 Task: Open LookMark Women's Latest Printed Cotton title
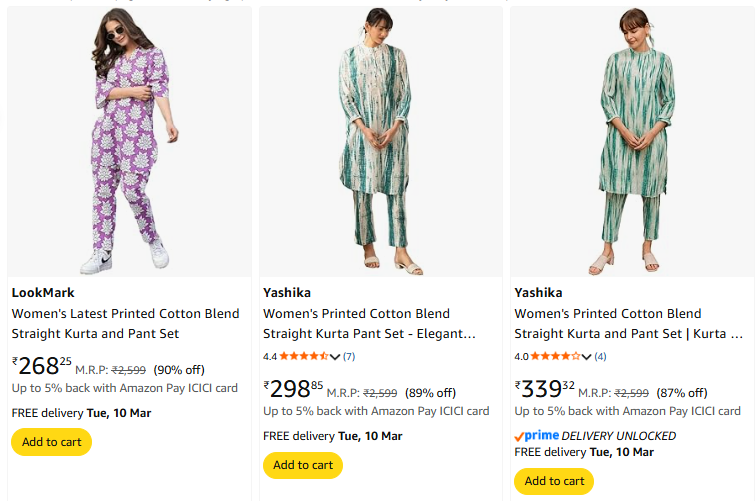click(125, 323)
